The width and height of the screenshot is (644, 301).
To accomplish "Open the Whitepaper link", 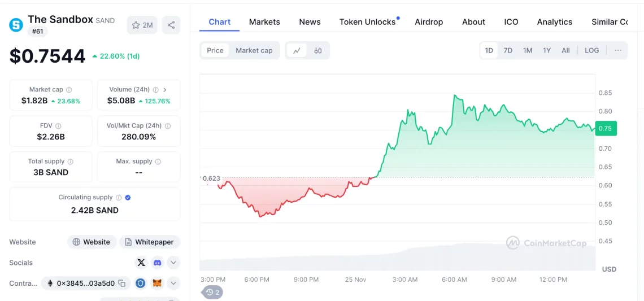I will coord(149,242).
